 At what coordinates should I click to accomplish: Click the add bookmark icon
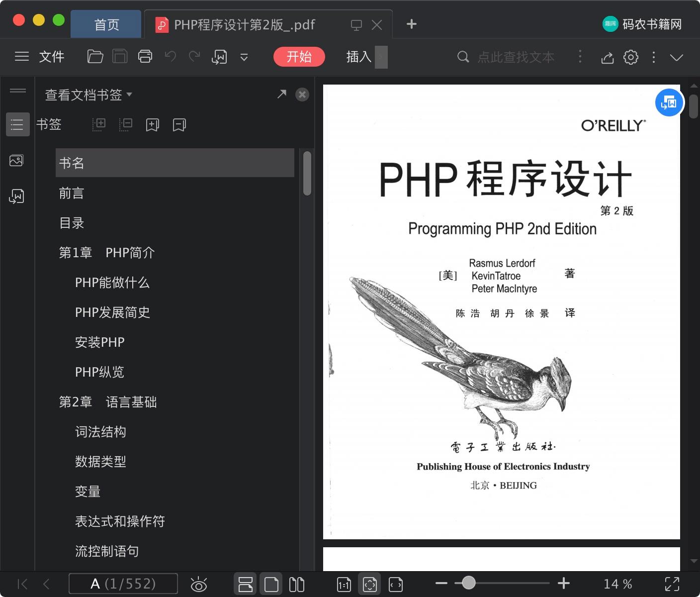[x=153, y=125]
